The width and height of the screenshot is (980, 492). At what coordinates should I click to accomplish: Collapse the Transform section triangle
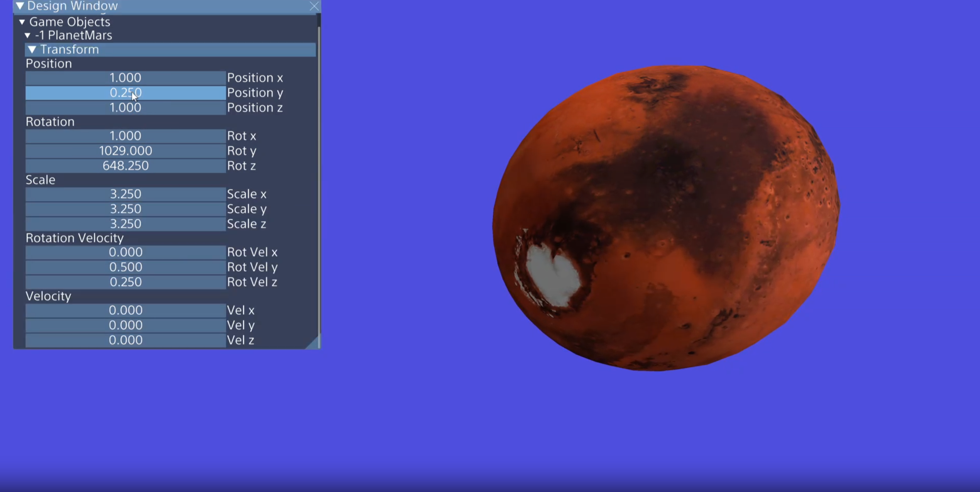32,49
